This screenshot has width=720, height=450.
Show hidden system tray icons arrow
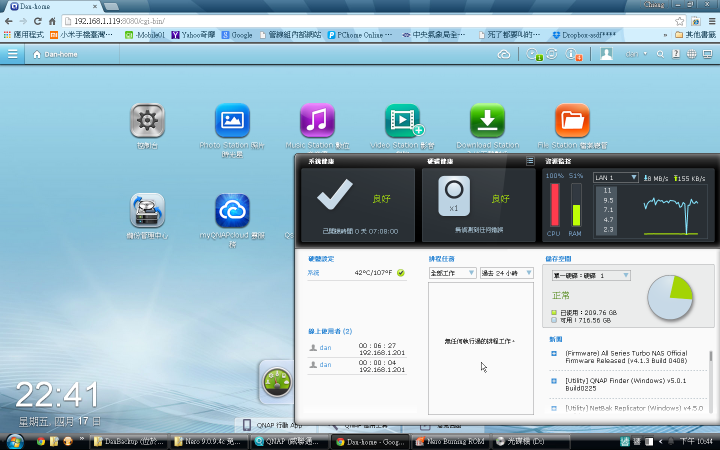(660, 442)
